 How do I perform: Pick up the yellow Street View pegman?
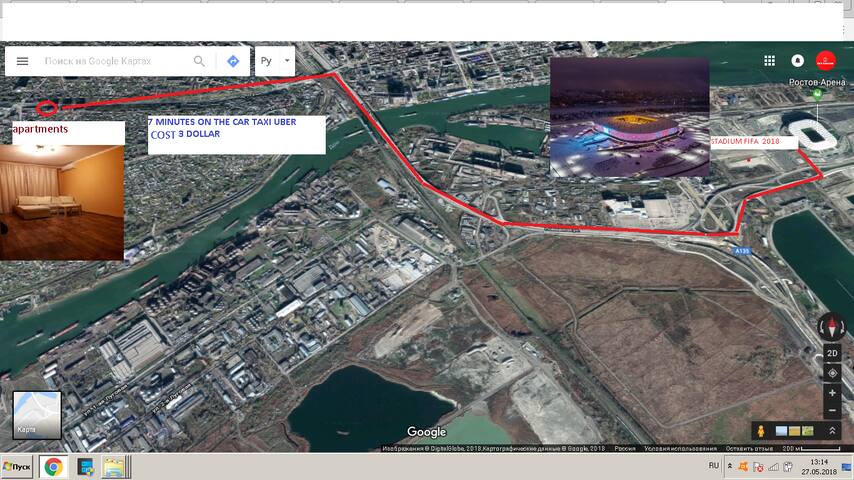pos(761,431)
